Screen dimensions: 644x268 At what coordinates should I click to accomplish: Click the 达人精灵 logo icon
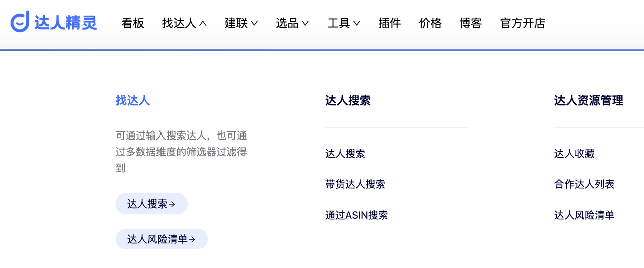tap(20, 22)
